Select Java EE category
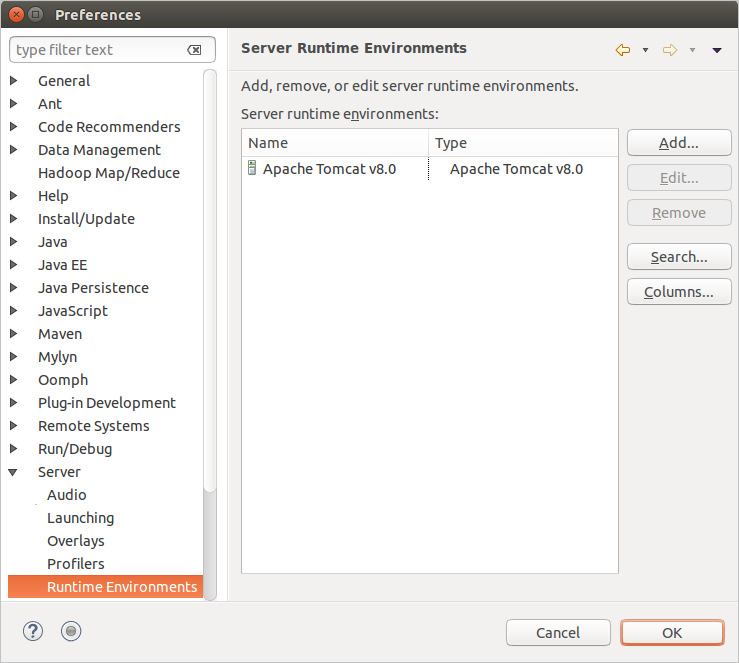This screenshot has width=739, height=663. (63, 265)
